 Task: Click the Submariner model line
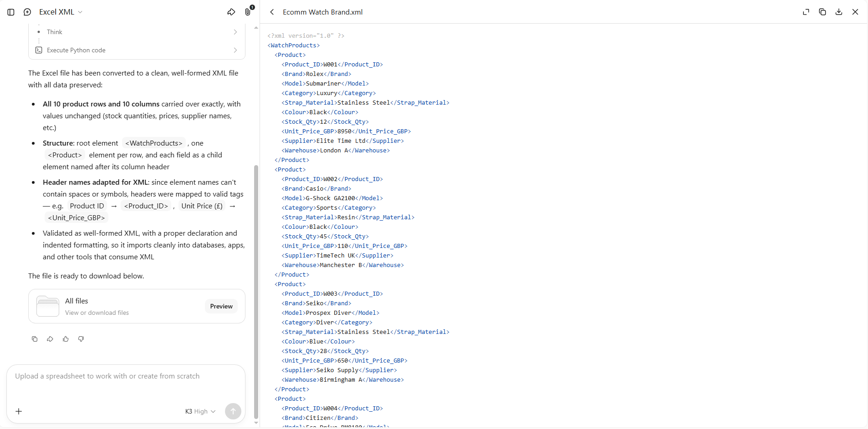tap(325, 84)
